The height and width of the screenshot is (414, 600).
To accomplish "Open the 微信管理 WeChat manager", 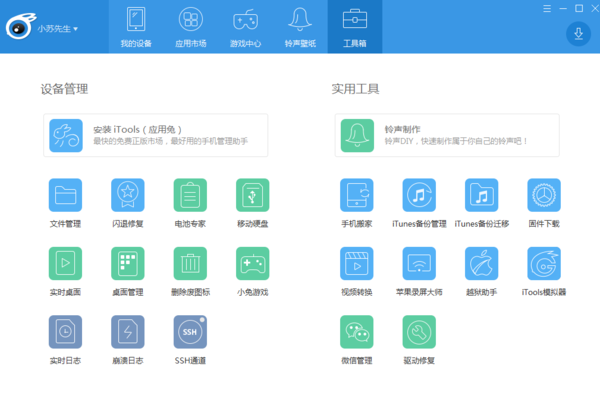I will click(x=357, y=332).
